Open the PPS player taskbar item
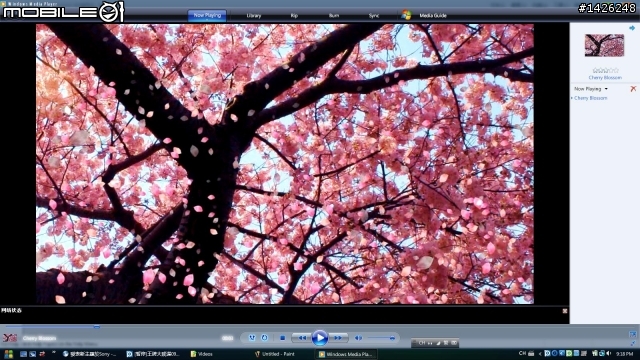 pyautogui.click(x=153, y=354)
